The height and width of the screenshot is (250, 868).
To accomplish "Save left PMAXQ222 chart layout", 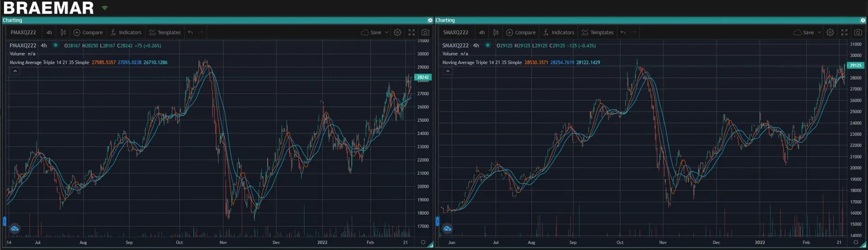I will pyautogui.click(x=371, y=33).
